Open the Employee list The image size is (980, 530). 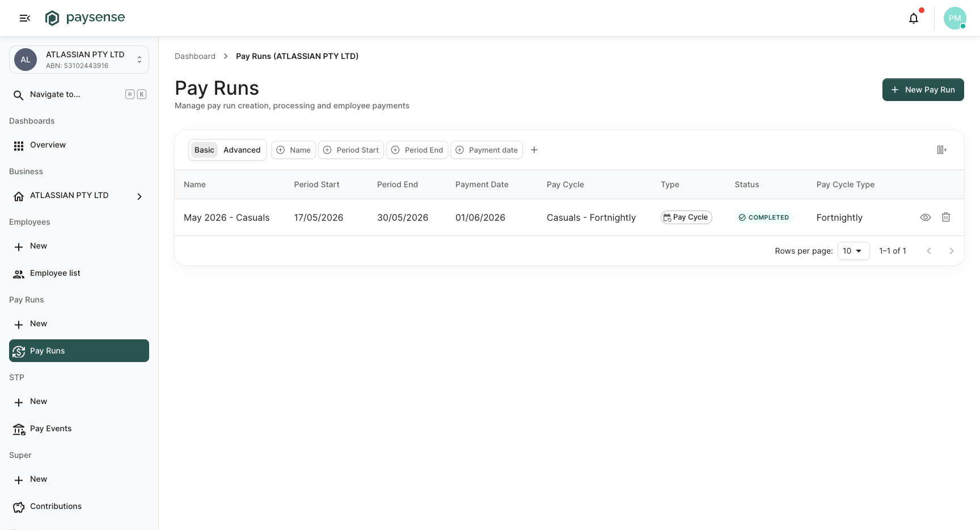tap(79, 274)
